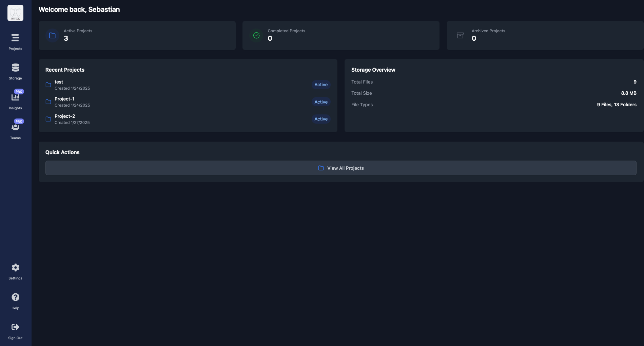Click the Completed Projects checkmark icon
This screenshot has width=644, height=346.
coord(256,36)
